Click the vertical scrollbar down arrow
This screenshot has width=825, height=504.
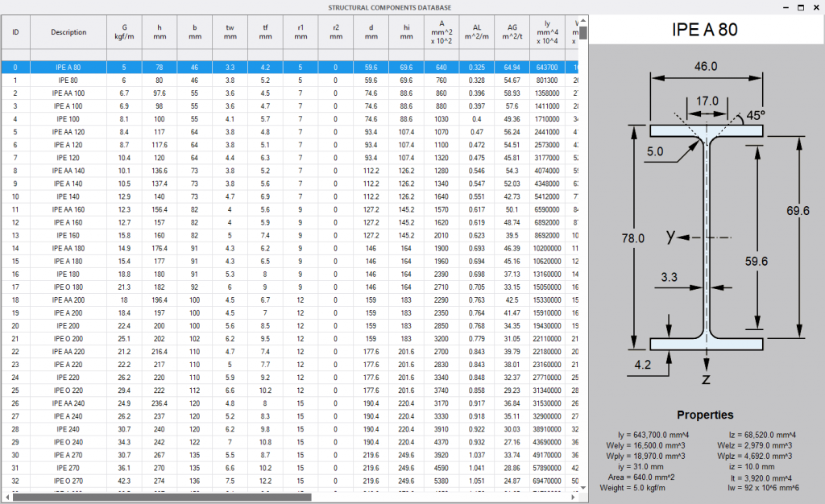point(583,488)
